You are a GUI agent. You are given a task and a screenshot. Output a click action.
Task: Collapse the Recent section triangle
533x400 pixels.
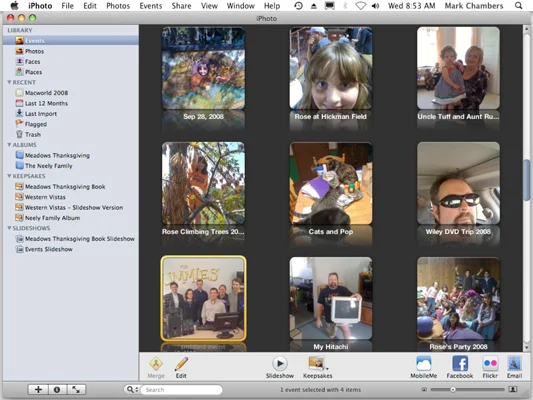(10, 82)
